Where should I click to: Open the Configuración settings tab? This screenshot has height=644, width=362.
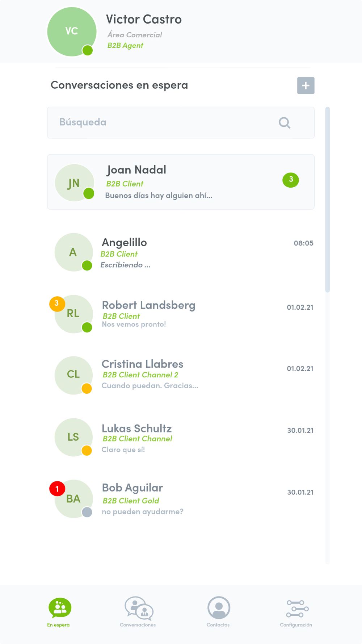296,612
